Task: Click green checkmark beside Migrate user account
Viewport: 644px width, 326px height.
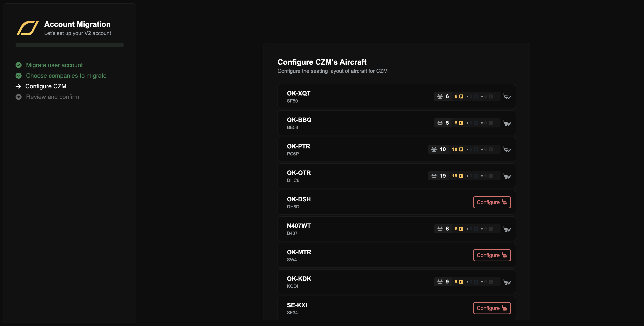Action: coord(19,65)
